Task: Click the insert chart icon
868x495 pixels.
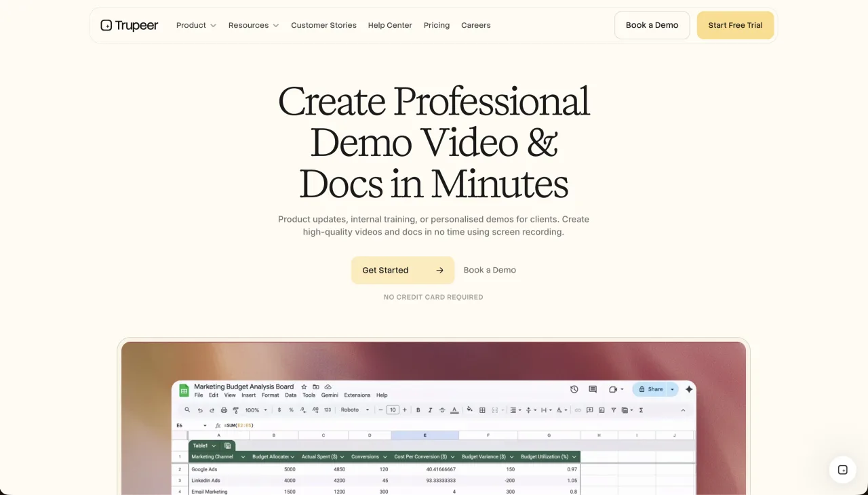Action: [601, 410]
